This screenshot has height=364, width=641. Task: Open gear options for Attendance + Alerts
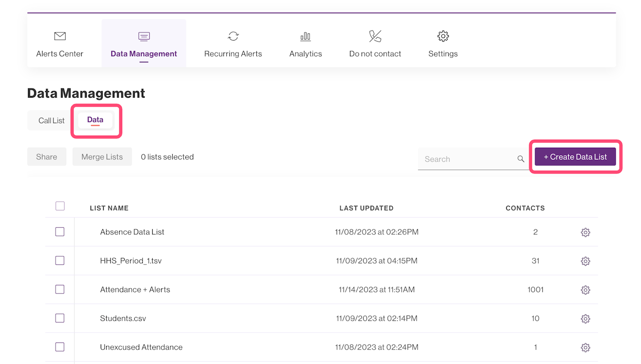point(585,290)
